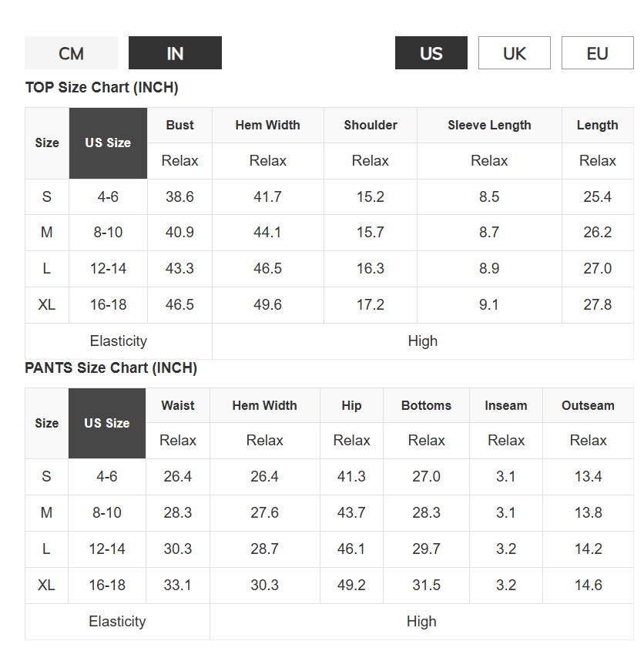Click the Bottoms column header
644x651 pixels.
click(x=426, y=405)
